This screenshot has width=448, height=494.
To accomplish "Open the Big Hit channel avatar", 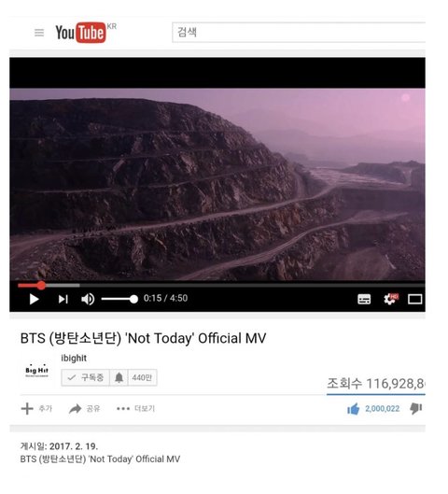I will 36,371.
